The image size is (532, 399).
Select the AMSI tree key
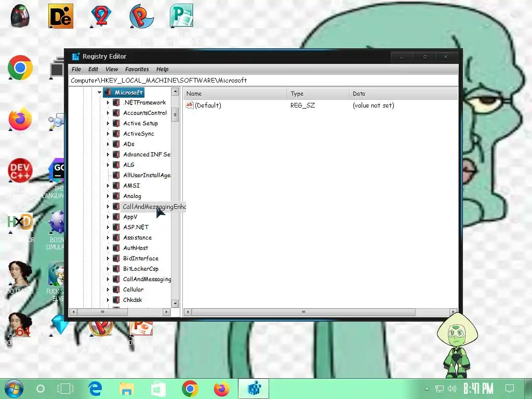point(131,185)
